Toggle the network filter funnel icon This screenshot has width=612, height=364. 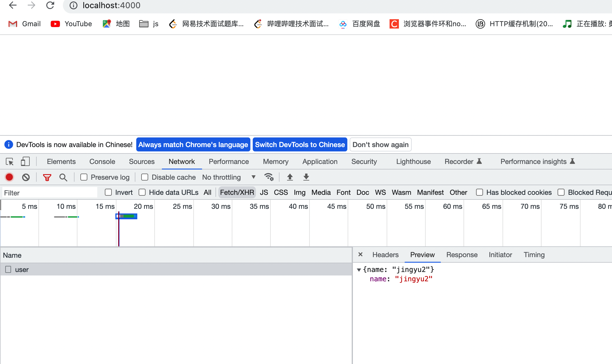pyautogui.click(x=47, y=177)
